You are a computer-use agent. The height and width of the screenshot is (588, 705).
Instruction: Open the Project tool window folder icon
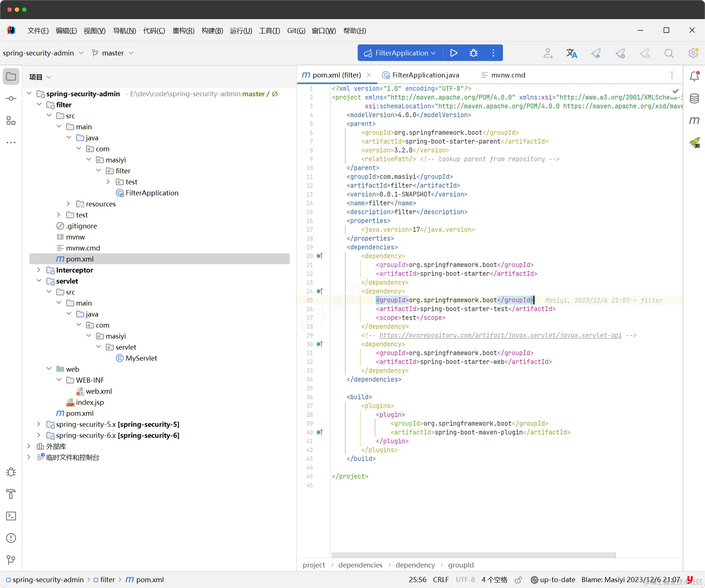click(x=11, y=76)
